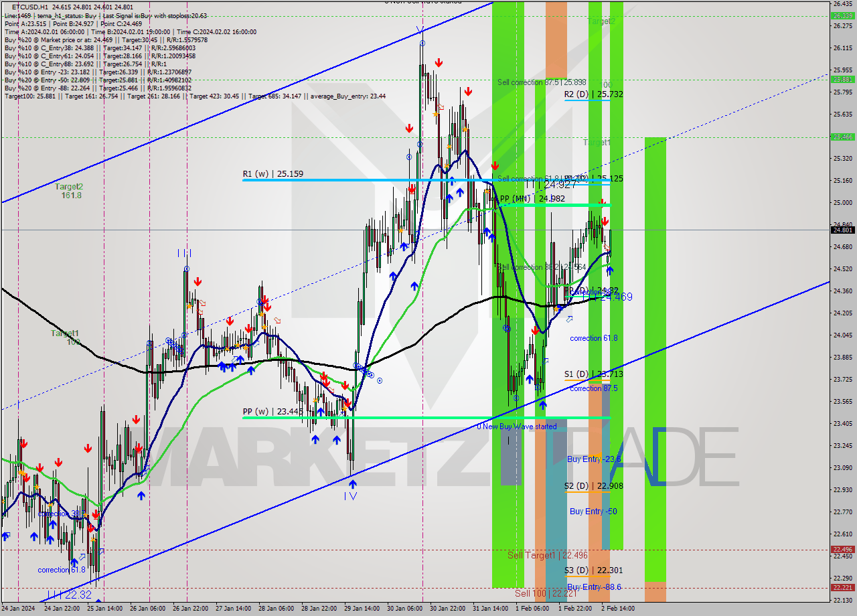The width and height of the screenshot is (857, 616).
Task: Click the 'S2 (D) | 22.908' support label
Action: tap(594, 486)
